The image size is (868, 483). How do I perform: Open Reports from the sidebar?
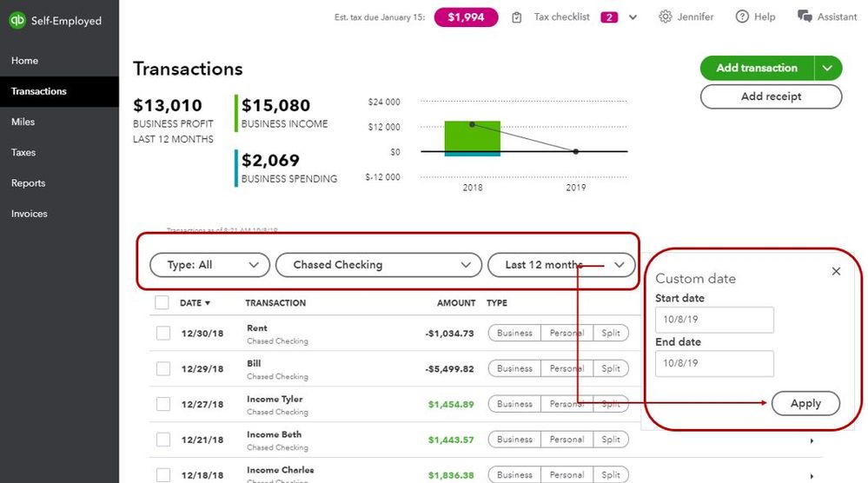coord(28,183)
